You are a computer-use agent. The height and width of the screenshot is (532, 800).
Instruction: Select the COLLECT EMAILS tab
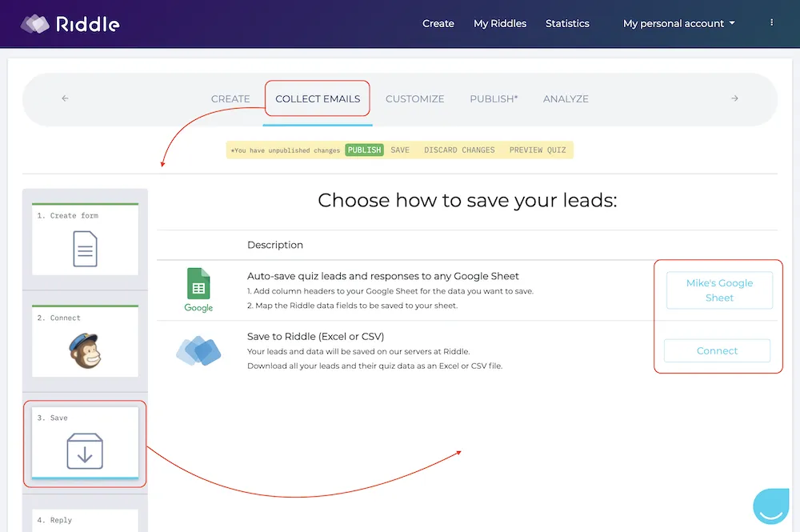318,99
